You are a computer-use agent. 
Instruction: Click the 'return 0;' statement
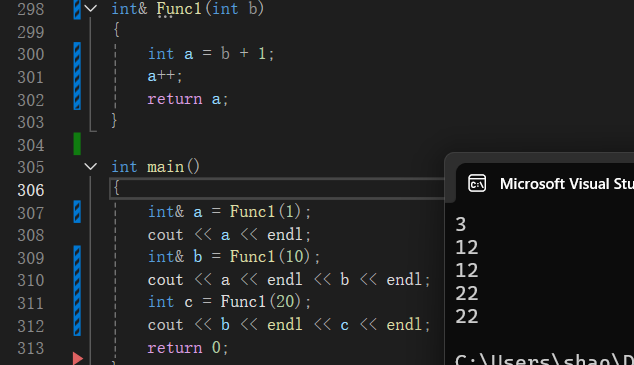pyautogui.click(x=188, y=348)
